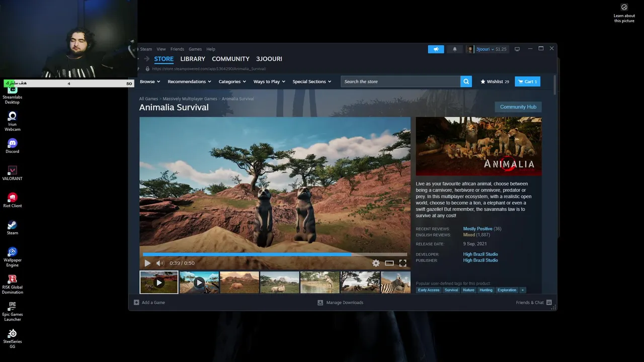The width and height of the screenshot is (644, 362).
Task: Open the Friends menu
Action: (x=177, y=49)
